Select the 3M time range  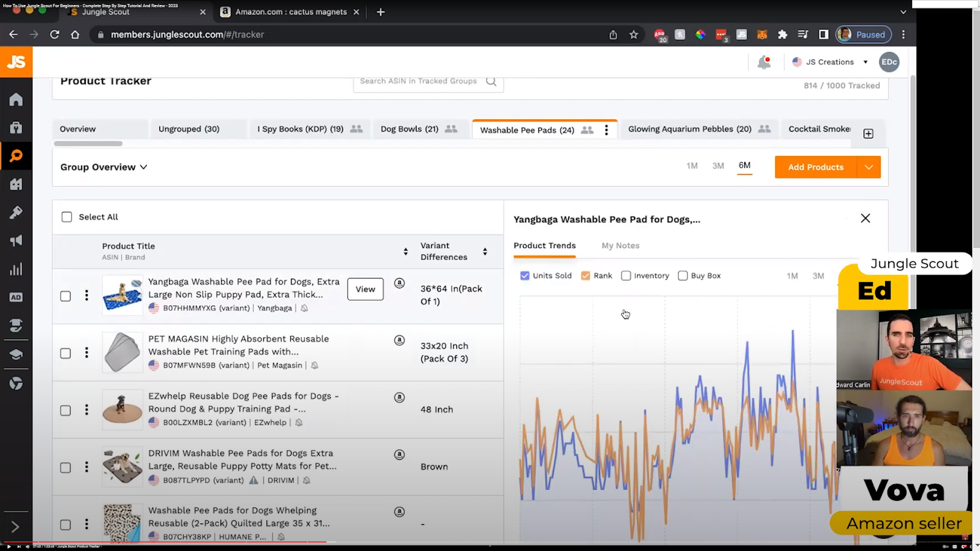(x=718, y=166)
